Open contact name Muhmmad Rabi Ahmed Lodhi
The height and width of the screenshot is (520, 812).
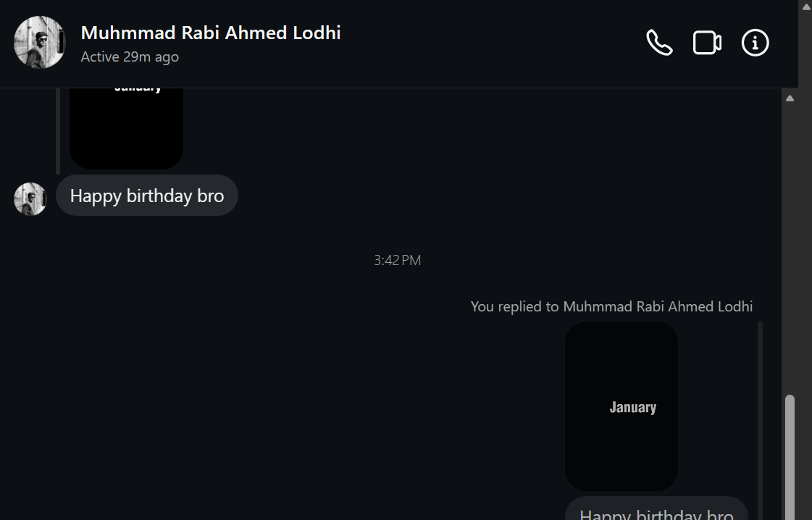coord(211,33)
